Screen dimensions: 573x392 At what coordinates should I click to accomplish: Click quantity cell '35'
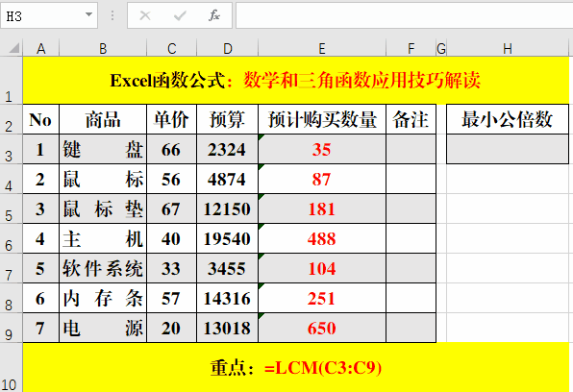[x=322, y=149]
